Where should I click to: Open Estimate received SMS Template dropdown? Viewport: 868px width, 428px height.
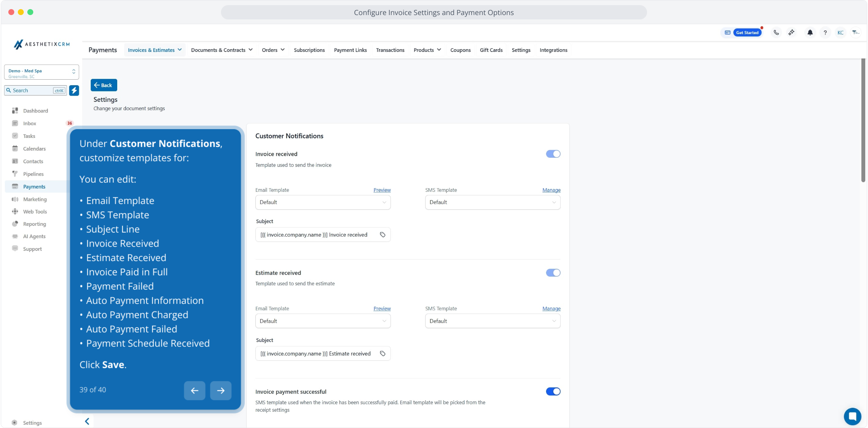pyautogui.click(x=493, y=321)
